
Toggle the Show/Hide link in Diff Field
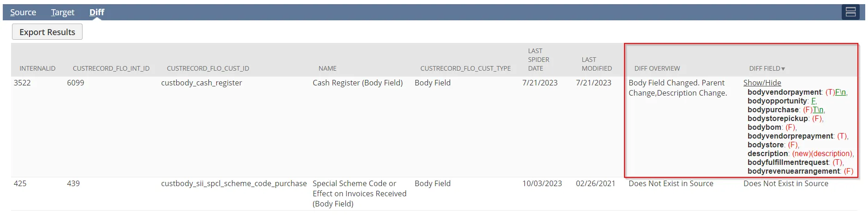coord(762,83)
